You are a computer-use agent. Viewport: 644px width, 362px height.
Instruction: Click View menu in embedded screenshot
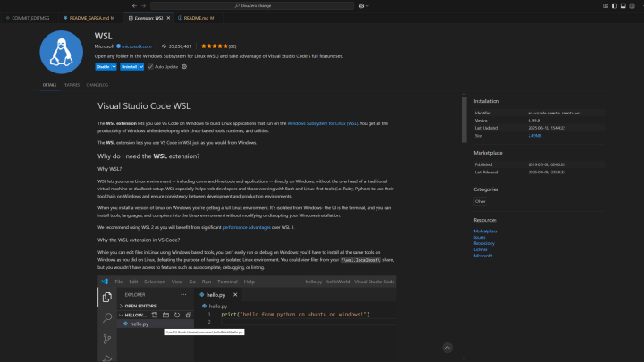(177, 282)
